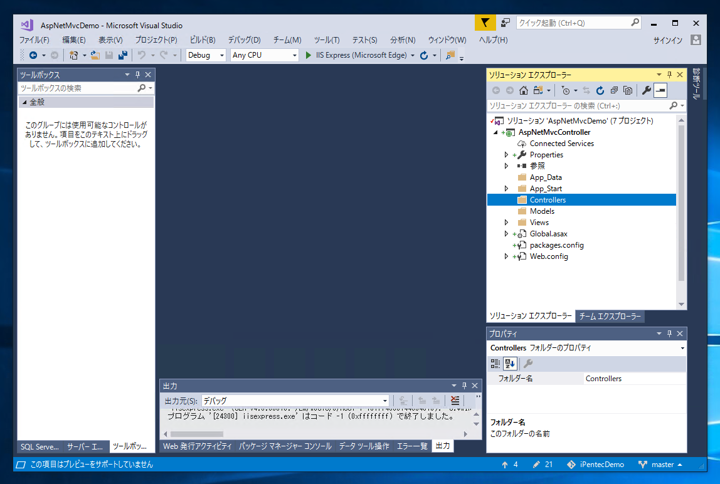Viewport: 720px width, 484px height.
Task: Click the pending changes pencil showing 21
Action: click(543, 464)
